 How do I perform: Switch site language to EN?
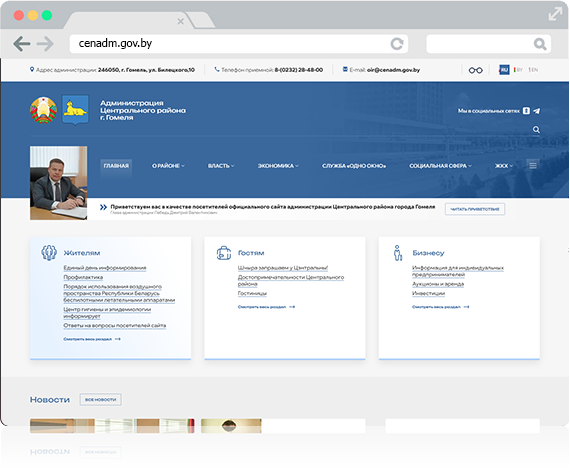click(x=533, y=70)
